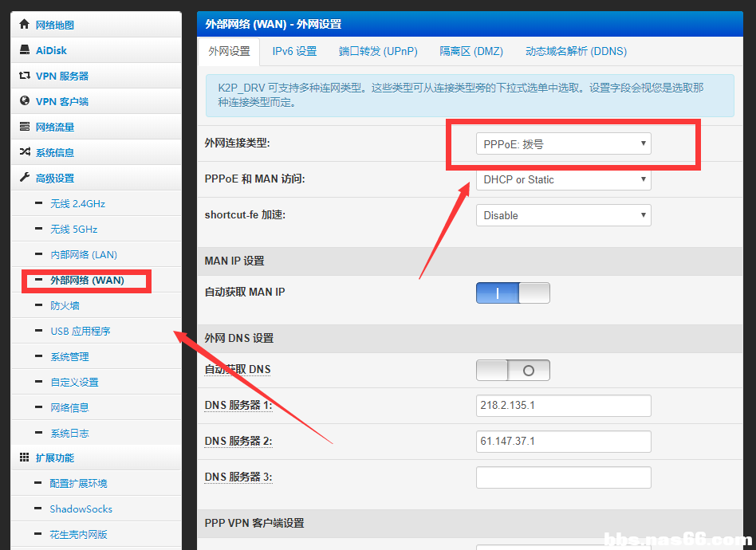Click the home icon beside 网络地图
Viewport: 756px width, 550px height.
[25, 25]
